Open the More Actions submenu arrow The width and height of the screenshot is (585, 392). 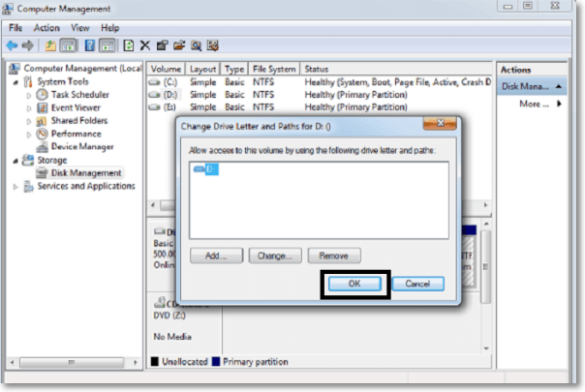click(x=559, y=104)
